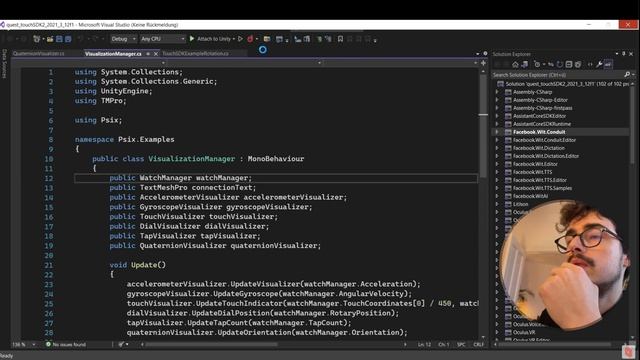
Task: Switch to QuaternionVisualizer.cs tab
Action: [39, 53]
